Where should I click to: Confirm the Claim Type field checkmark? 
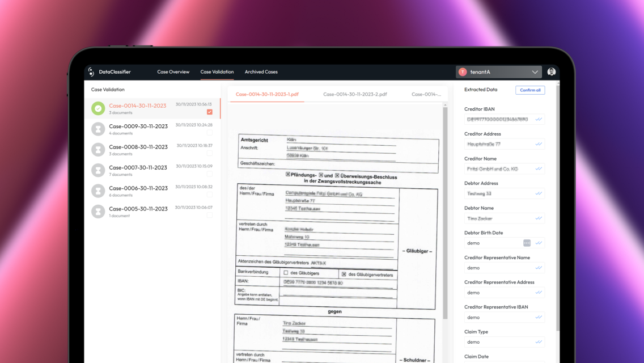point(539,341)
